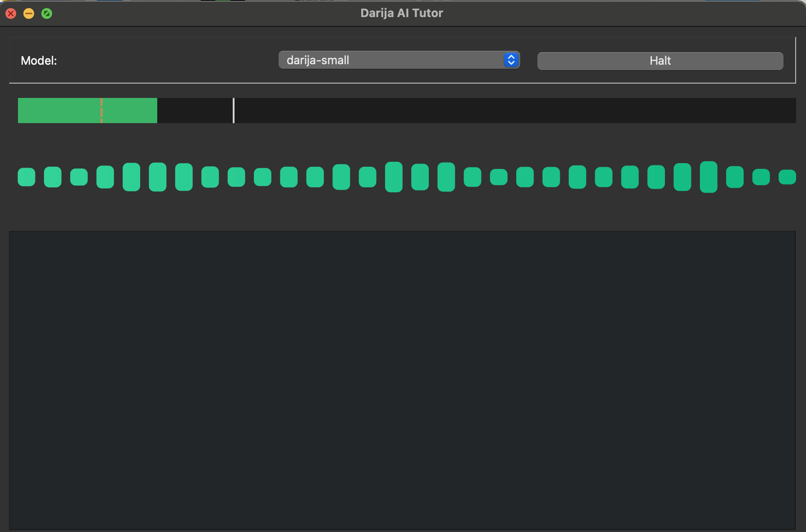Click the fourth waveform bar from the right
The height and width of the screenshot is (532, 806).
(709, 177)
